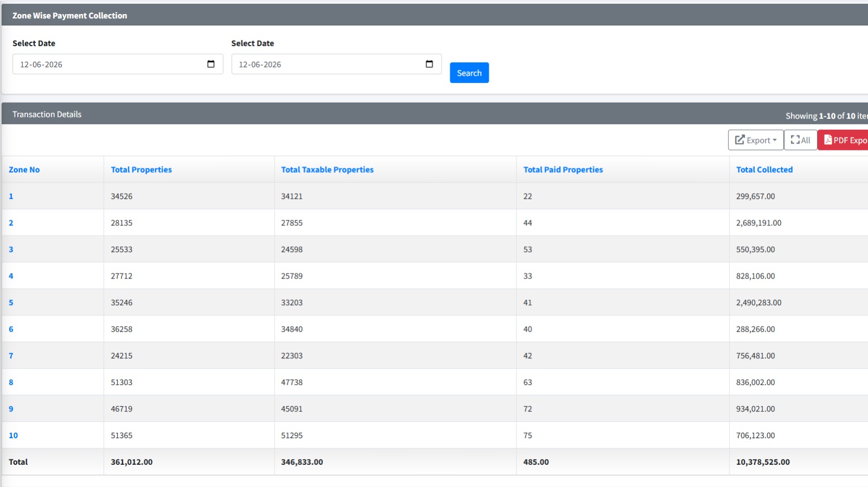The image size is (868, 487).
Task: Click the Showing 1-10 of 10 summary
Action: [x=826, y=116]
